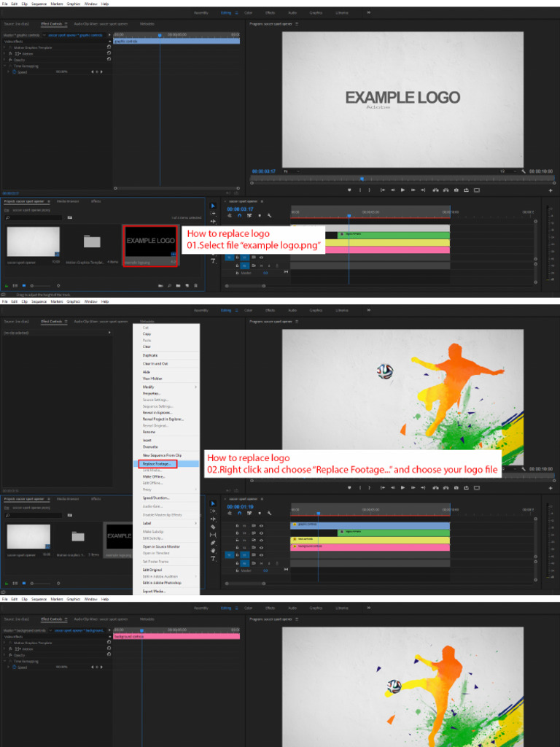Click Extract in the monitor beside the context menu
The width and height of the screenshot is (560, 747).
(x=446, y=488)
